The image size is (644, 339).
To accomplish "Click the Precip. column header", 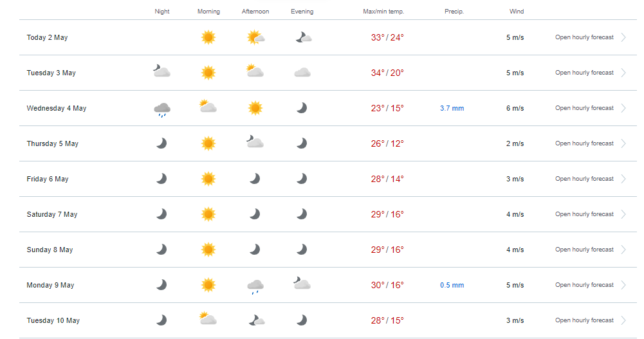I will coord(454,12).
